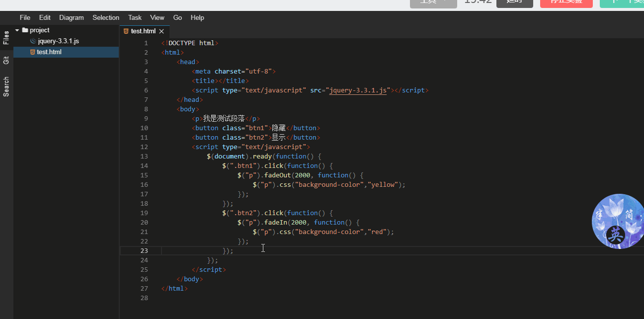The height and width of the screenshot is (319, 644).
Task: Open the Go menu
Action: coord(177,17)
